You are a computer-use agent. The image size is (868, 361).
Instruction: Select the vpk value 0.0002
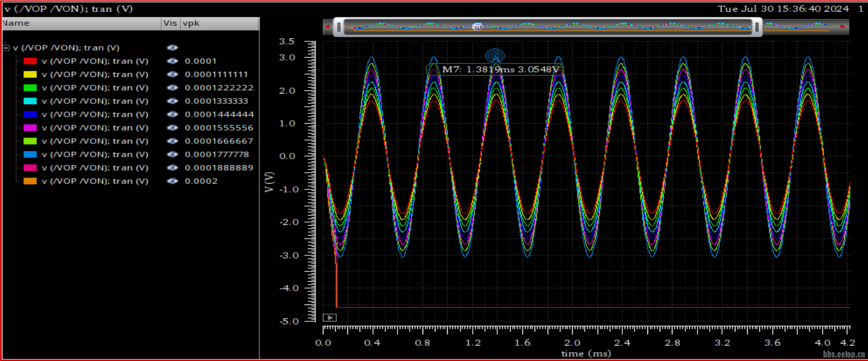click(201, 181)
